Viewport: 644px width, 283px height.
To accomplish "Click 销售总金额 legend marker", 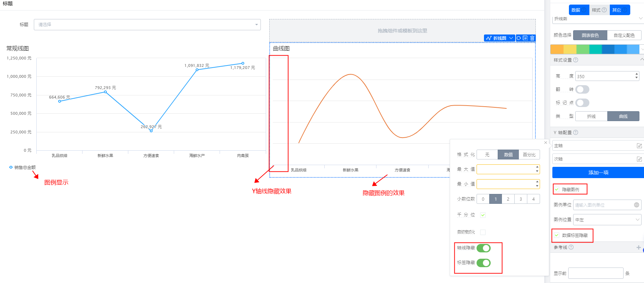I will tap(11, 167).
